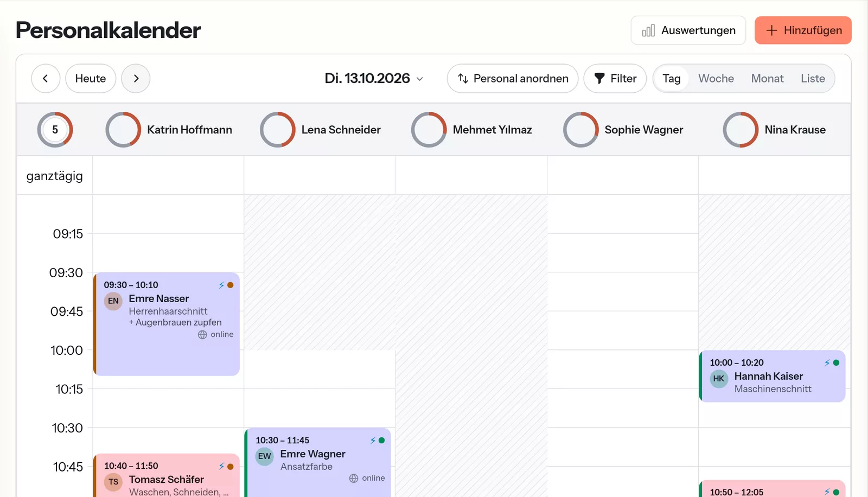Click the EN avatar of Emre Nasser

click(113, 301)
